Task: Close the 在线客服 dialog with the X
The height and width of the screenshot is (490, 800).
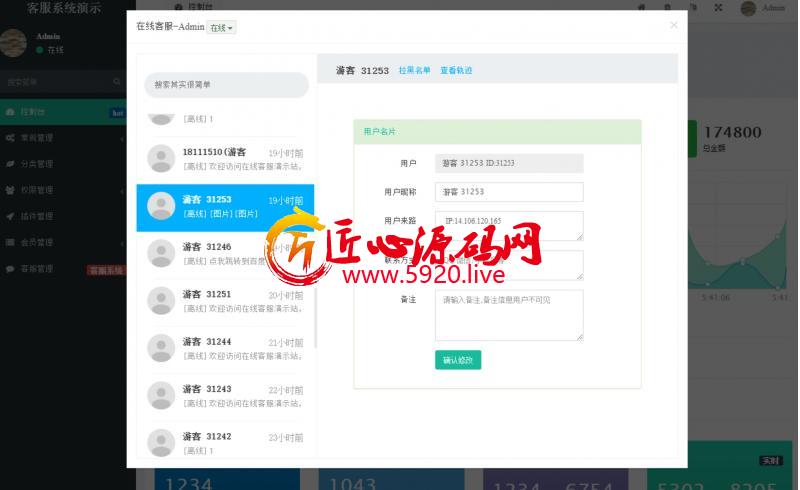Action: click(673, 25)
